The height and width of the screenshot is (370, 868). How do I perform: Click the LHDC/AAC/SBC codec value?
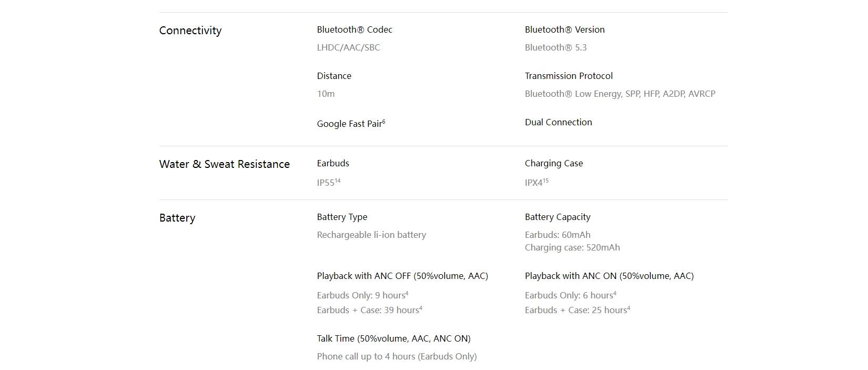click(348, 47)
